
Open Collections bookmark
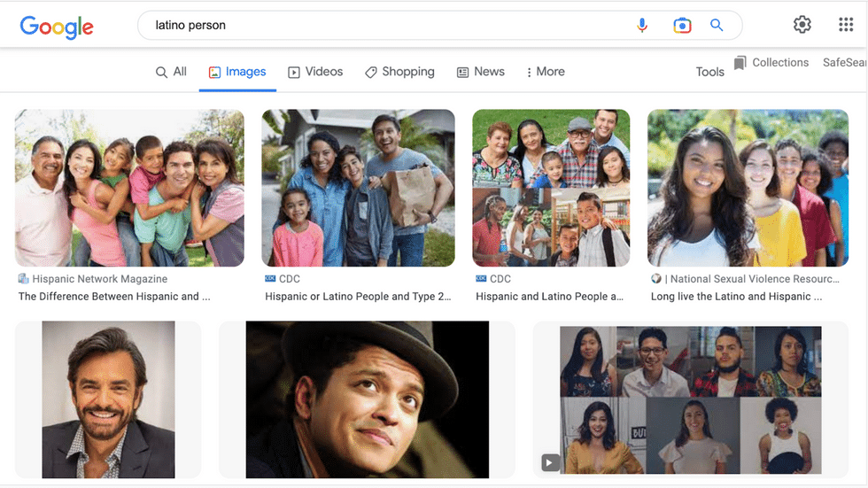(x=771, y=63)
